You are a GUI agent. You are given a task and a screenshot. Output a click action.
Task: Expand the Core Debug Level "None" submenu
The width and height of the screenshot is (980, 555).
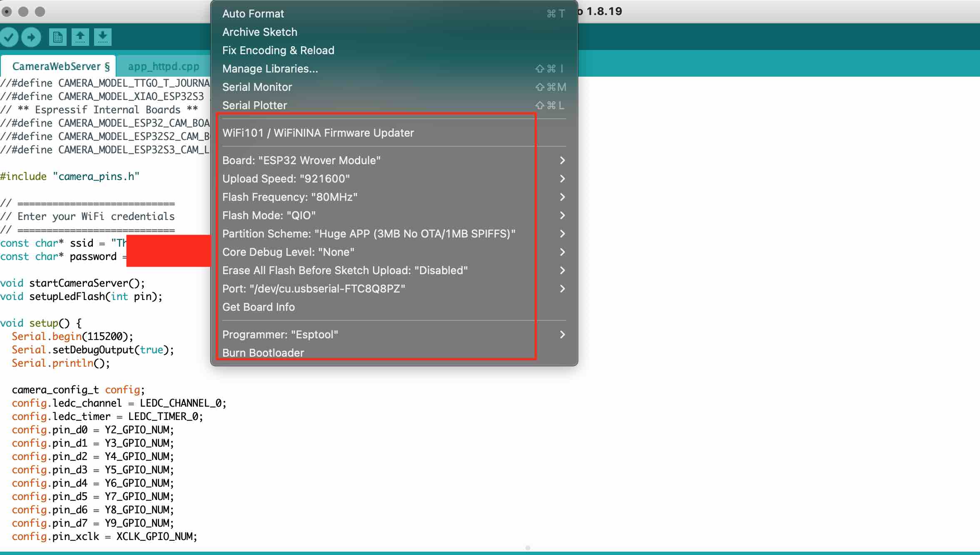pyautogui.click(x=394, y=252)
